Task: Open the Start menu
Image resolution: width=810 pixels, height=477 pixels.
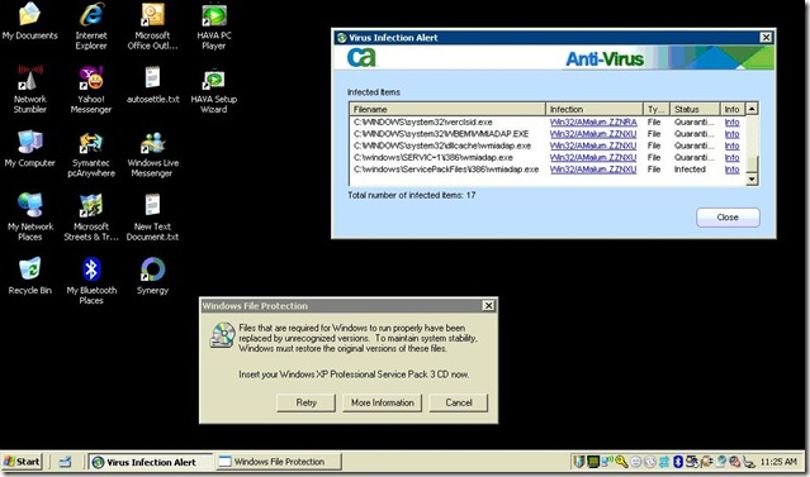Action: tap(22, 461)
